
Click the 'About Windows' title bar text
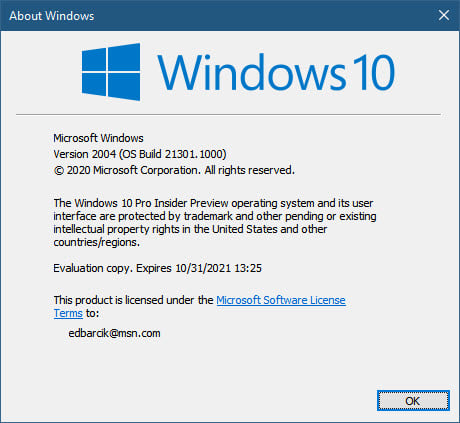(x=52, y=16)
